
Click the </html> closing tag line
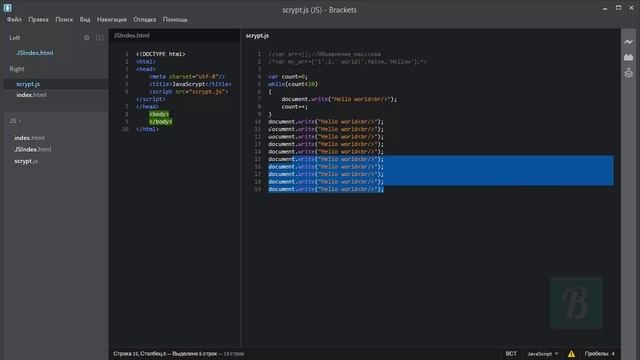(147, 129)
